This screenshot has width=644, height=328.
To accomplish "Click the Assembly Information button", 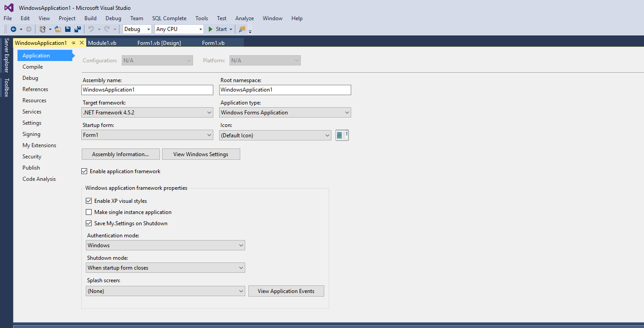I will pos(121,154).
